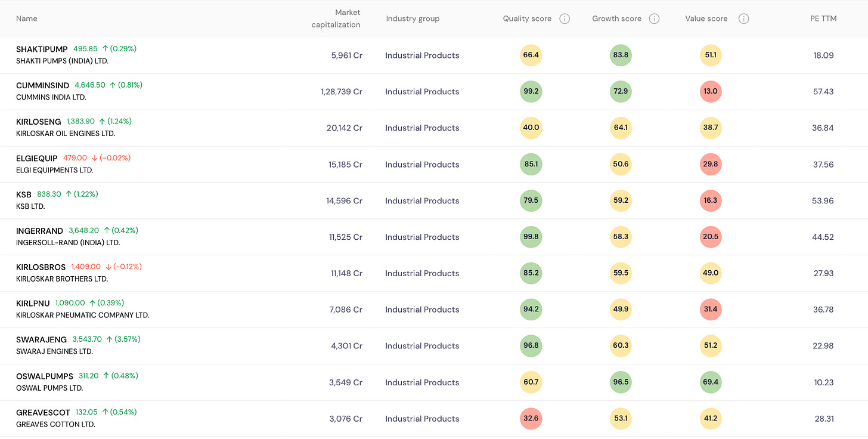Click Industrial Products in KSB row

422,201
